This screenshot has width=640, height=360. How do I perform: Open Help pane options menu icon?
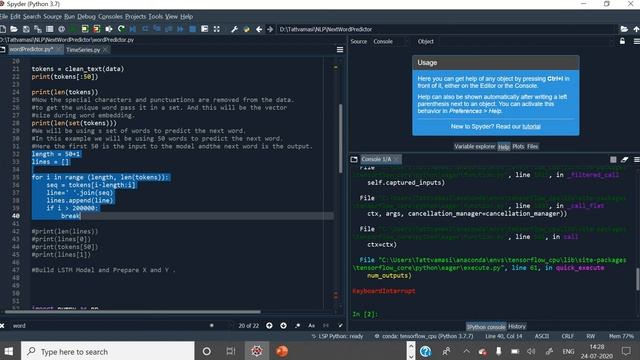coord(636,41)
